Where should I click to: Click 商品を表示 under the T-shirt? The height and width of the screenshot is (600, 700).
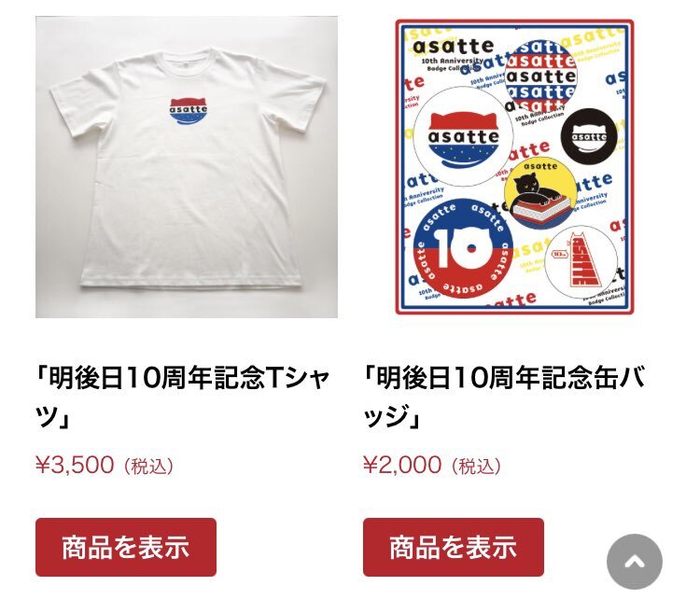[x=126, y=547]
